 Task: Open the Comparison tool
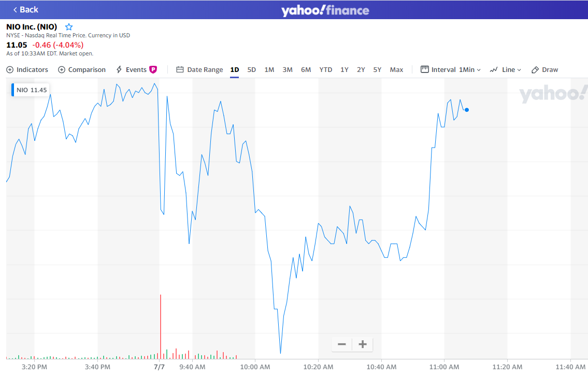[x=82, y=70]
